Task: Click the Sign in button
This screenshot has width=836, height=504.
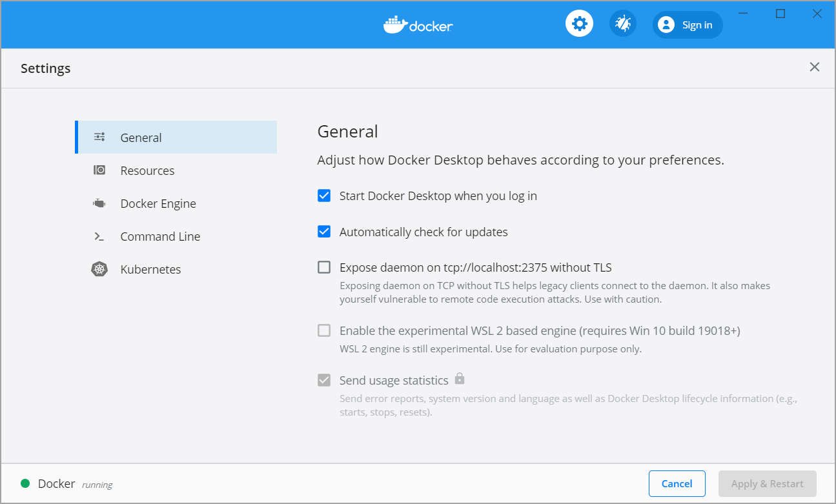Action: pos(688,25)
